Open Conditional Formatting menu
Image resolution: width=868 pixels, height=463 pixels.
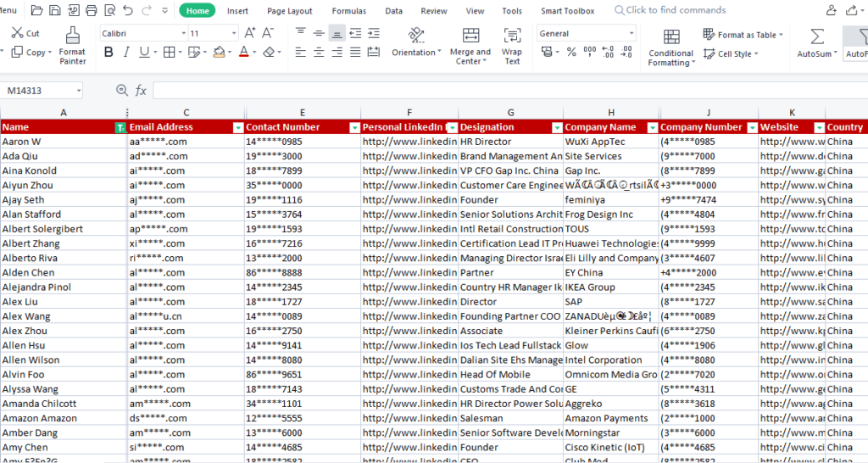(671, 47)
